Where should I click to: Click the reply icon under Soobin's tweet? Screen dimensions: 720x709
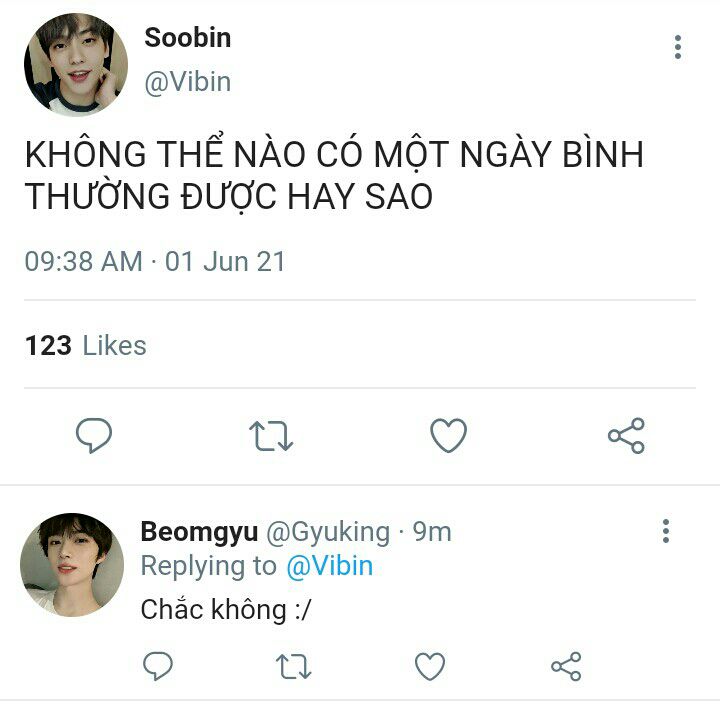(94, 435)
